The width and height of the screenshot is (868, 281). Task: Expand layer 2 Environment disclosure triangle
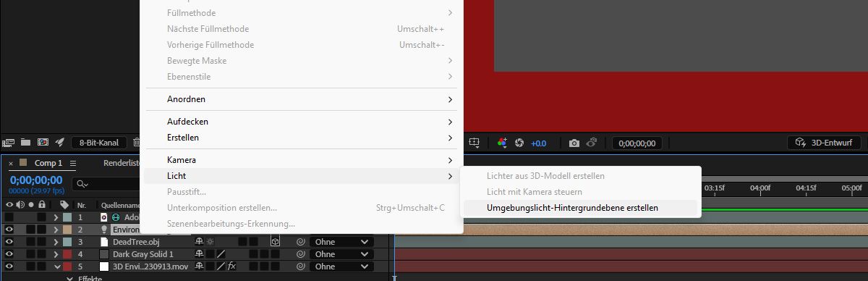click(x=56, y=230)
